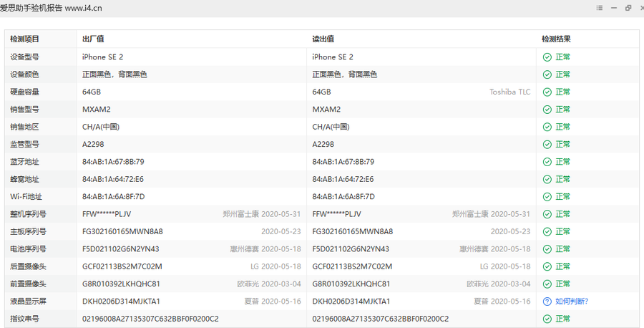Viewport: 644px width, 328px height.
Task: Open the 如何判断? help link
Action: (572, 302)
